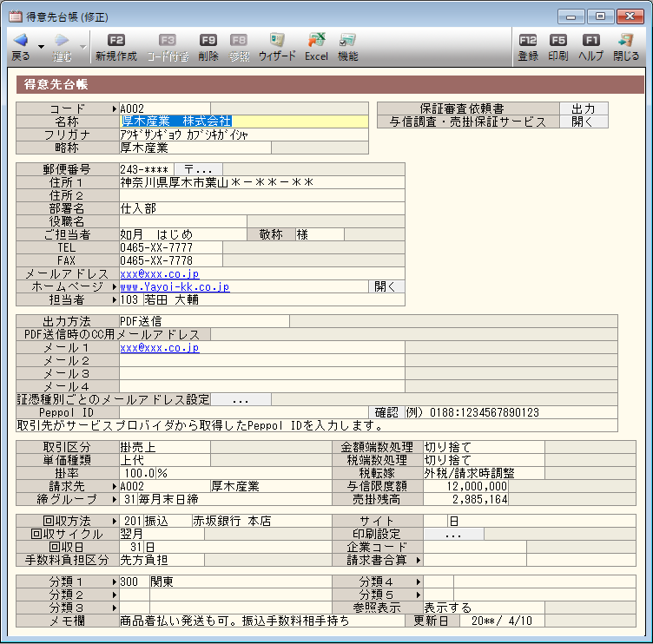
Task: Click the 住所1 address field
Action: (262, 182)
